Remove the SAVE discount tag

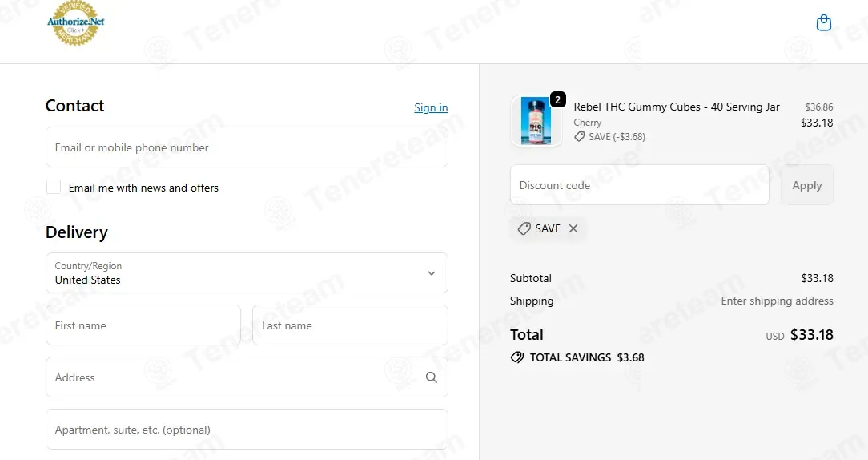coord(573,228)
